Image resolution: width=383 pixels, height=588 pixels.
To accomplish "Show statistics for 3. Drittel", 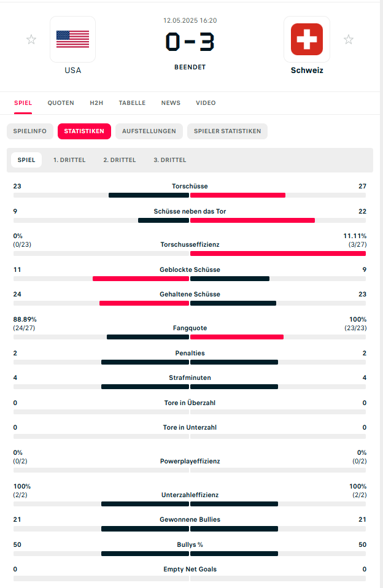I will coord(170,160).
